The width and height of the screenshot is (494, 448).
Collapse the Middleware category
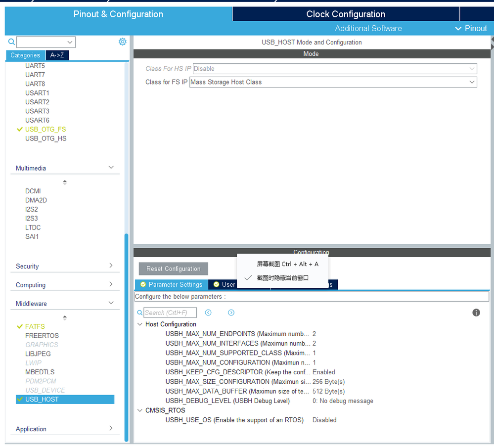click(111, 303)
